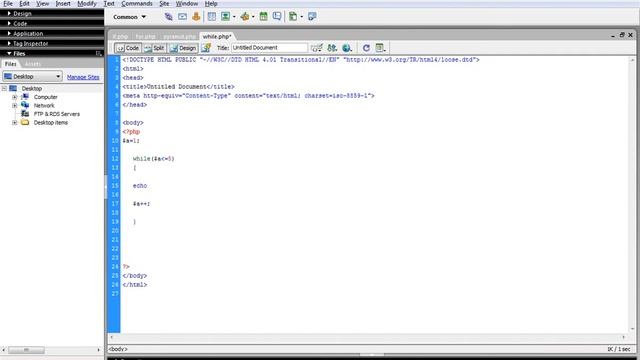The height and width of the screenshot is (360, 640).
Task: Click the Templates insert icon
Action: click(293, 17)
